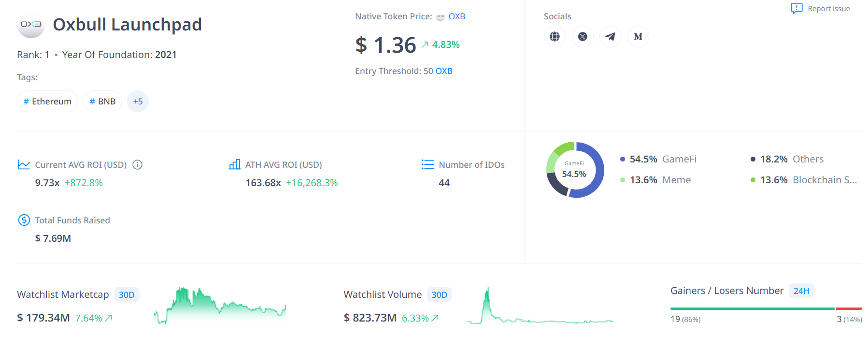Expand the +5 more tags chip
The height and width of the screenshot is (337, 868).
click(138, 102)
